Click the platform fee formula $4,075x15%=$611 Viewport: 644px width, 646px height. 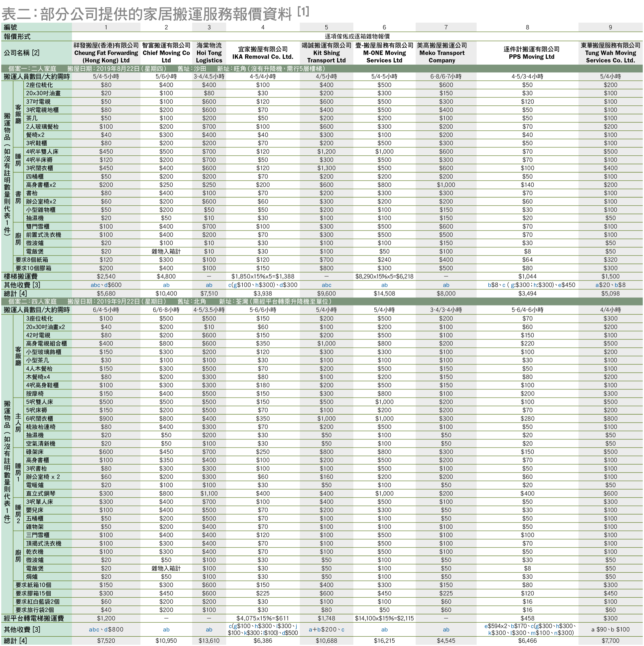pos(263,618)
